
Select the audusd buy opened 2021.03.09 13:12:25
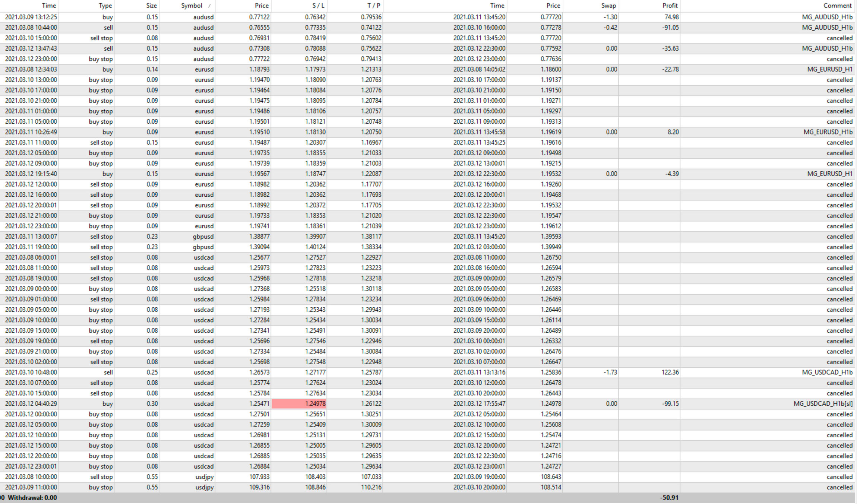click(31, 17)
